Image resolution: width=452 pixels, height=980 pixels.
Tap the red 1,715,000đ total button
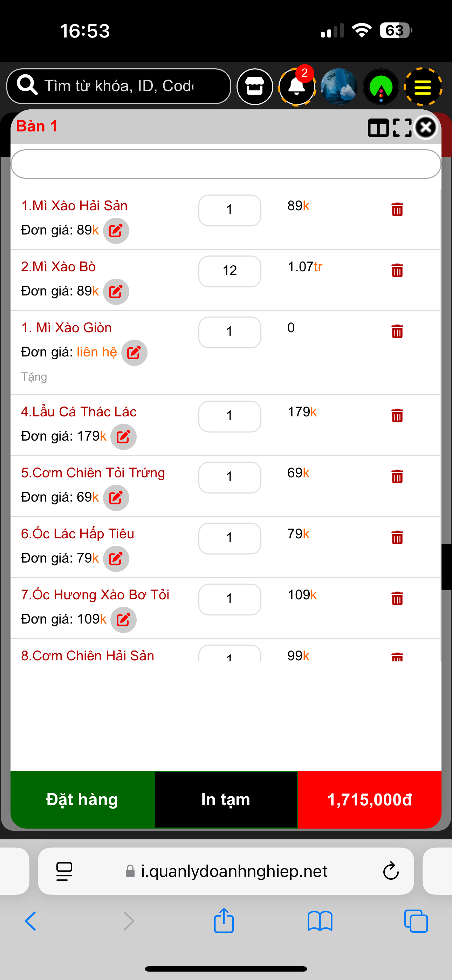pyautogui.click(x=369, y=799)
